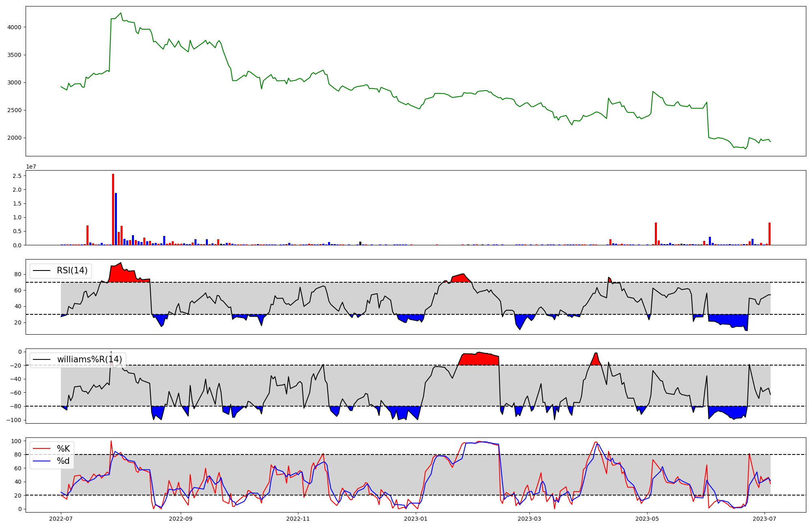
Task: Click the 2023-03 x-axis date label
Action: point(529,519)
